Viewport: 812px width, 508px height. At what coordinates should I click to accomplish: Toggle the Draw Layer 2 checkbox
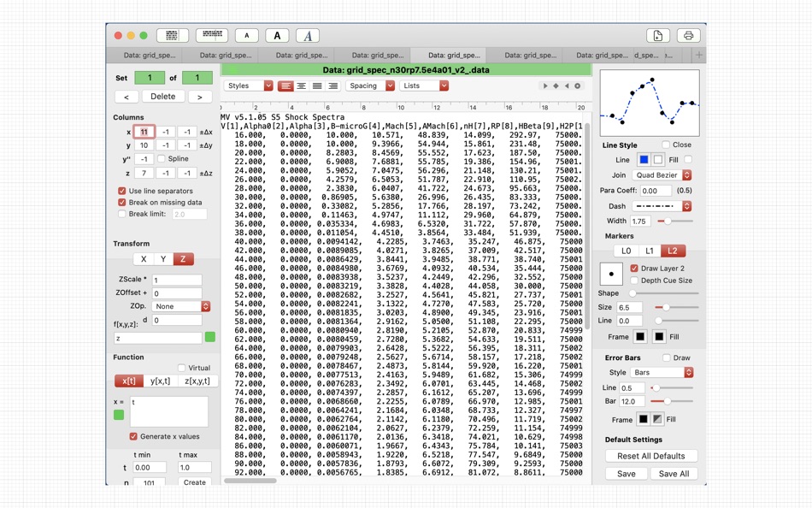coord(634,268)
